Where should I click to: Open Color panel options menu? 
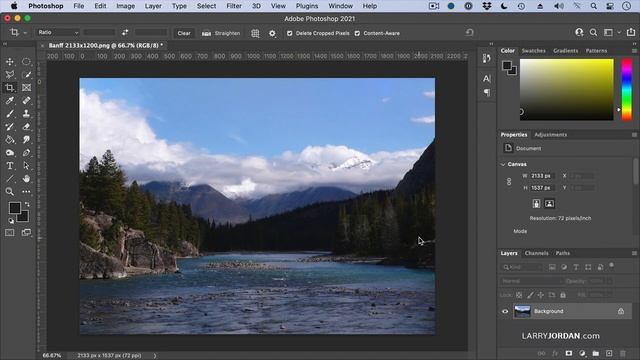coord(634,51)
